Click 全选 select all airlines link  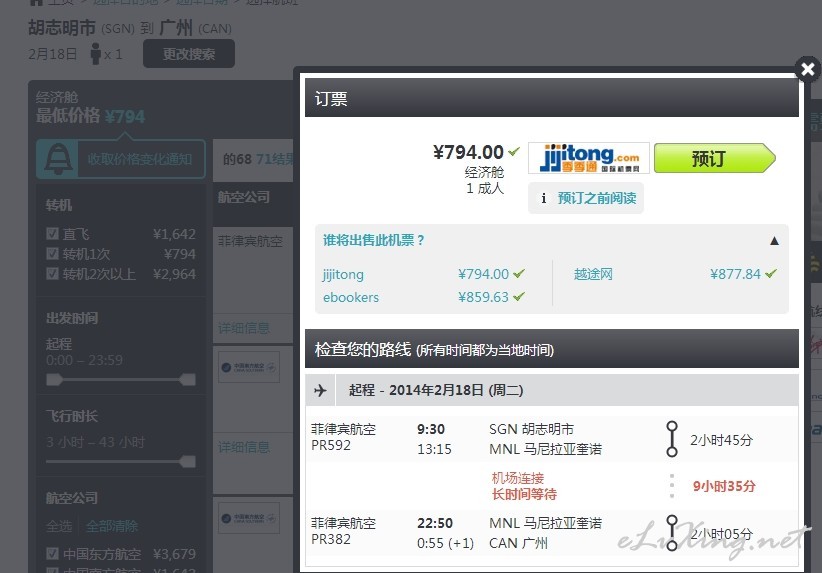(x=59, y=526)
